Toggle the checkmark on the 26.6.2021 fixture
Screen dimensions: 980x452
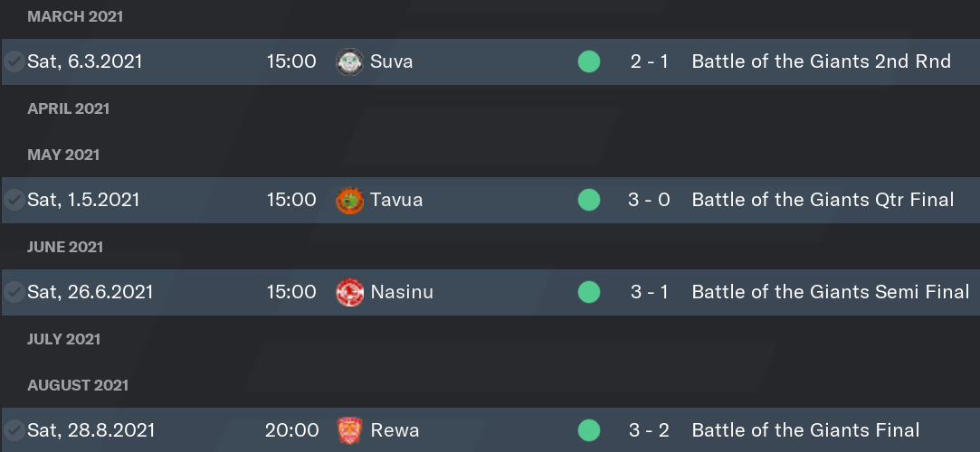coord(14,292)
